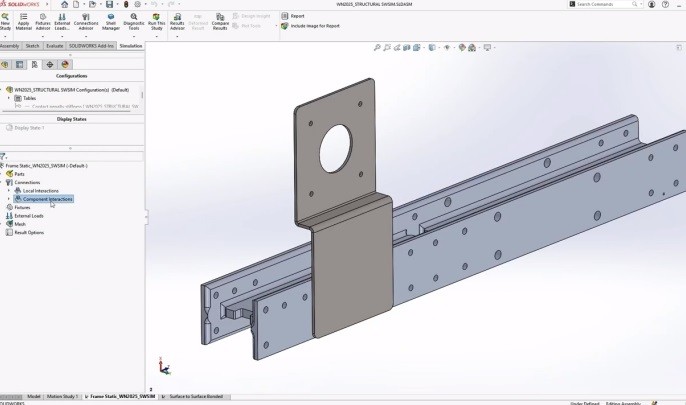
Task: Open the New Study dropdown arrow
Action: [x=5, y=36]
